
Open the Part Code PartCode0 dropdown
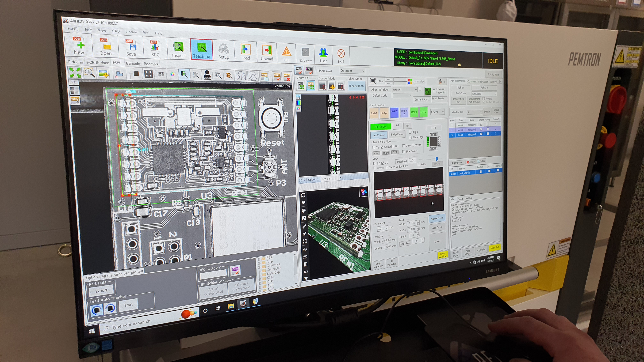pyautogui.click(x=484, y=94)
